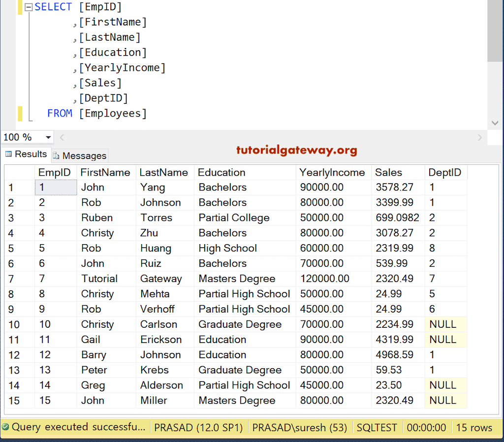Click the 'Huang' last name cell
Image resolution: width=504 pixels, height=442 pixels.
pos(165,248)
